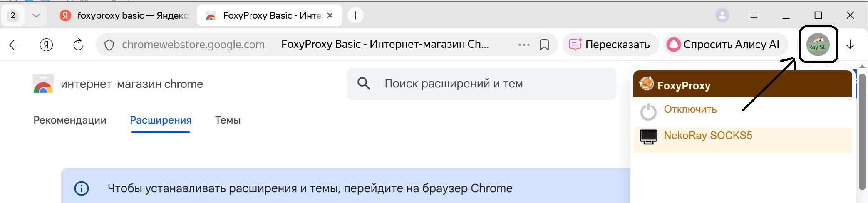
Task: Disable proxy with the Отключить option
Action: 690,109
